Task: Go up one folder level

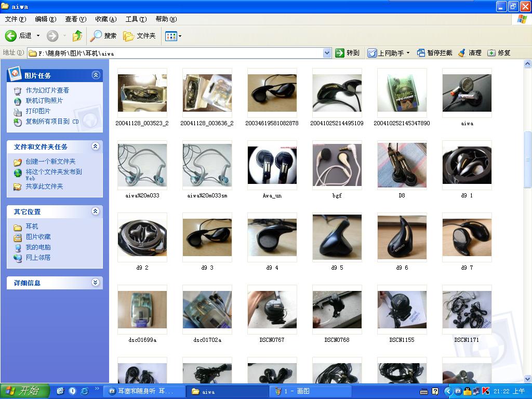Action: [77, 36]
